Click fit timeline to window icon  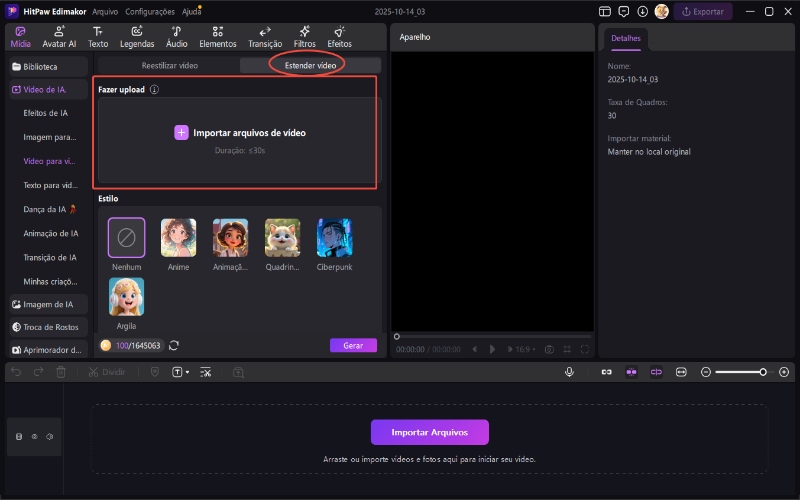[681, 372]
